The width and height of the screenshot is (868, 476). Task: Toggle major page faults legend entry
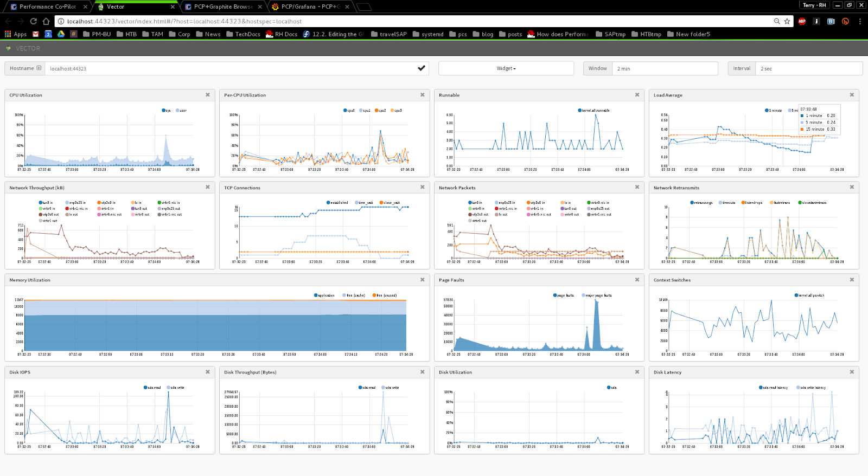click(x=597, y=295)
